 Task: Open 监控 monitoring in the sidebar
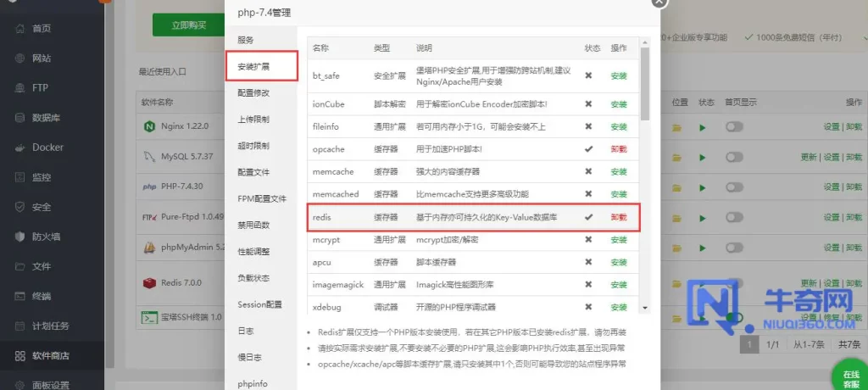41,177
